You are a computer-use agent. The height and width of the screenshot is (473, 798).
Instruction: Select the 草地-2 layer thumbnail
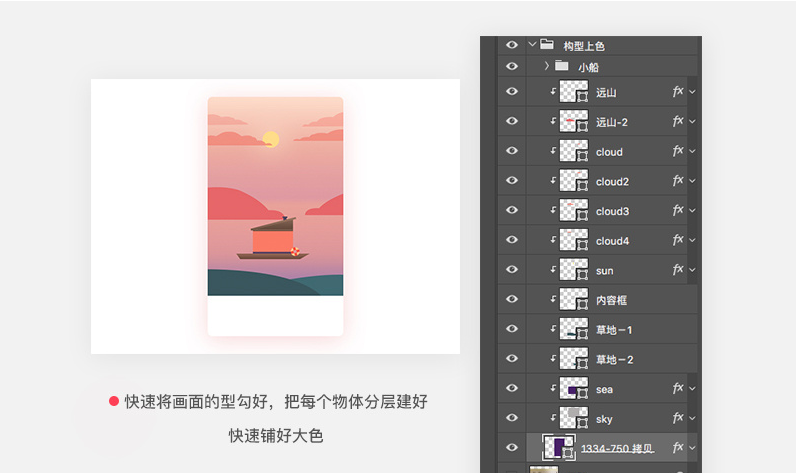574,358
